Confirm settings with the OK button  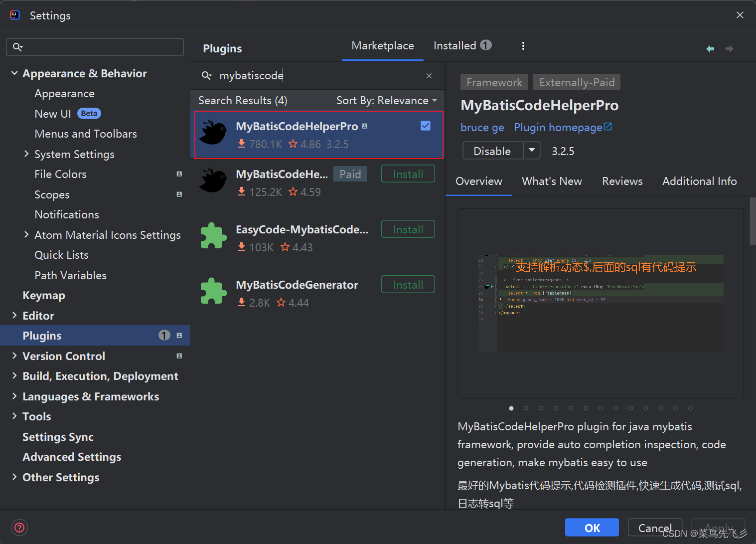[592, 528]
